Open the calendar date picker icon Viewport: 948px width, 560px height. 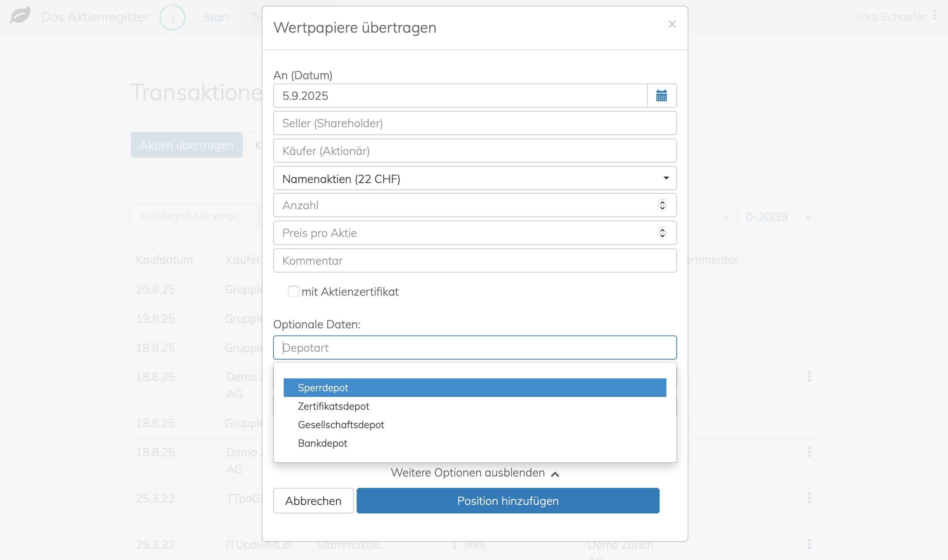coord(661,96)
